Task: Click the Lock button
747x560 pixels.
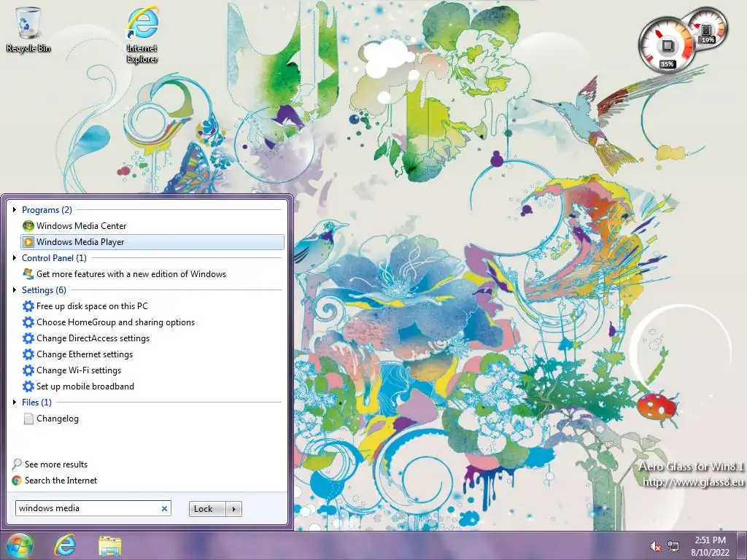Action: [x=207, y=508]
